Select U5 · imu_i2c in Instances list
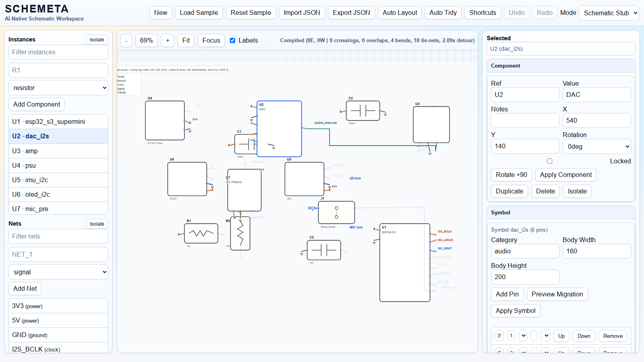 [58, 180]
